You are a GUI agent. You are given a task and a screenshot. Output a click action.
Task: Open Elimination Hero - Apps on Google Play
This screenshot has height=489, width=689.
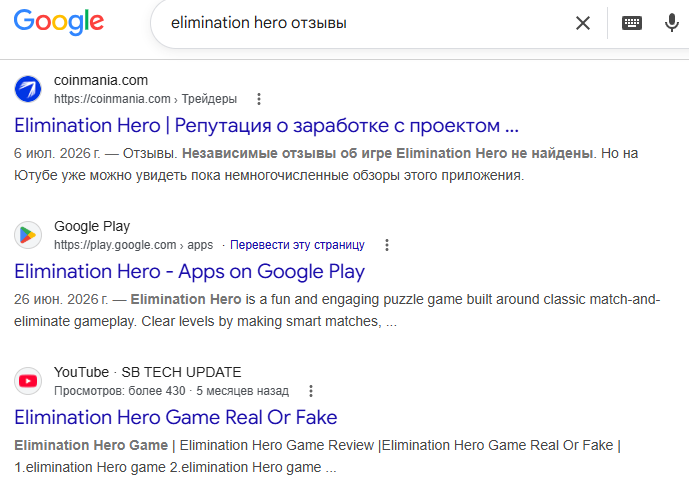(189, 272)
